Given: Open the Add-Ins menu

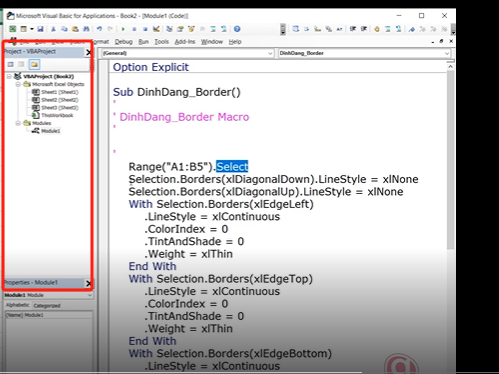Looking at the screenshot, I should coord(185,42).
